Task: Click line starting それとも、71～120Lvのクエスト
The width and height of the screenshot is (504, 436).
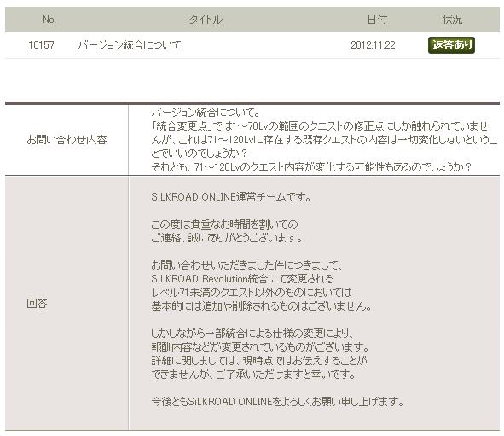Action: pos(311,167)
